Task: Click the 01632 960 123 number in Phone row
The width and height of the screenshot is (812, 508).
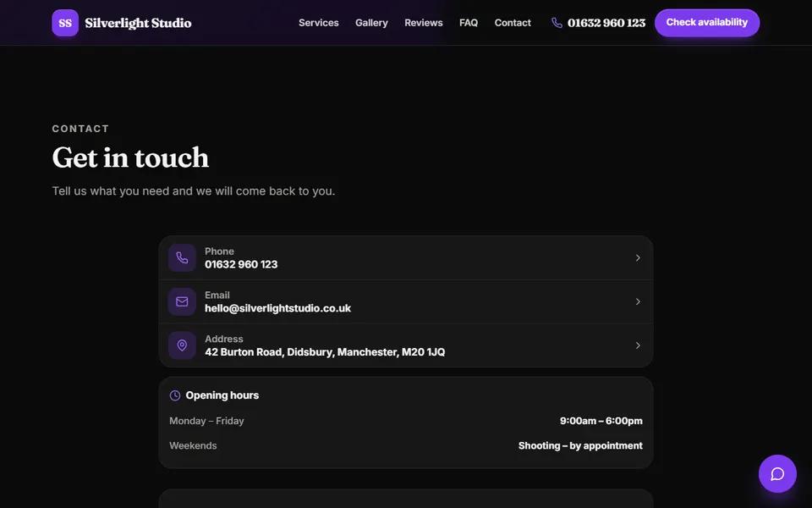Action: [241, 264]
